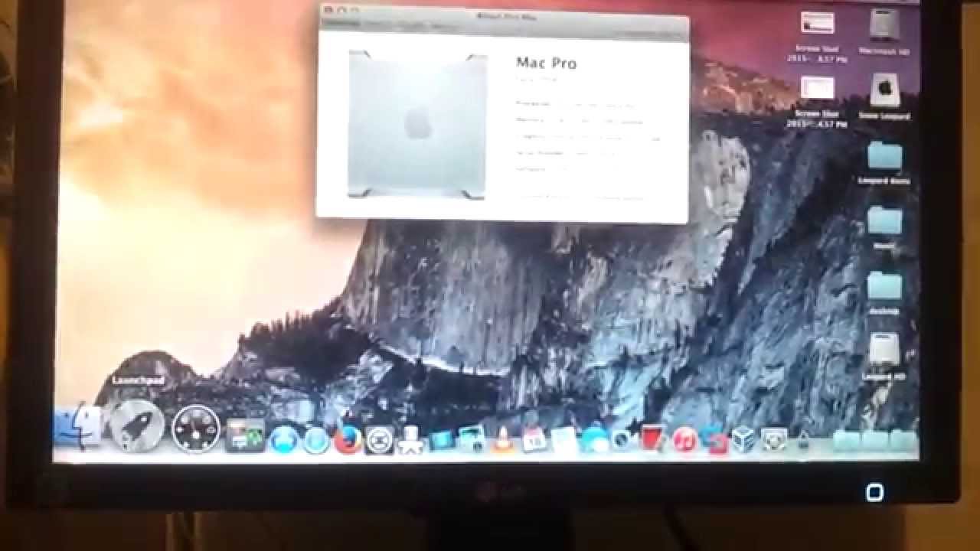Viewport: 980px width, 551px height.
Task: Close the About This Mac window
Action: pos(328,11)
